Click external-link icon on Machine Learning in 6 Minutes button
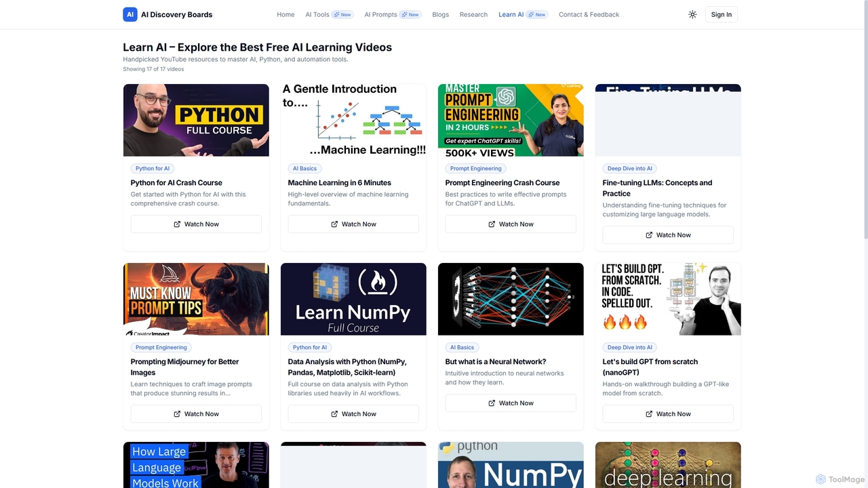 coord(334,224)
